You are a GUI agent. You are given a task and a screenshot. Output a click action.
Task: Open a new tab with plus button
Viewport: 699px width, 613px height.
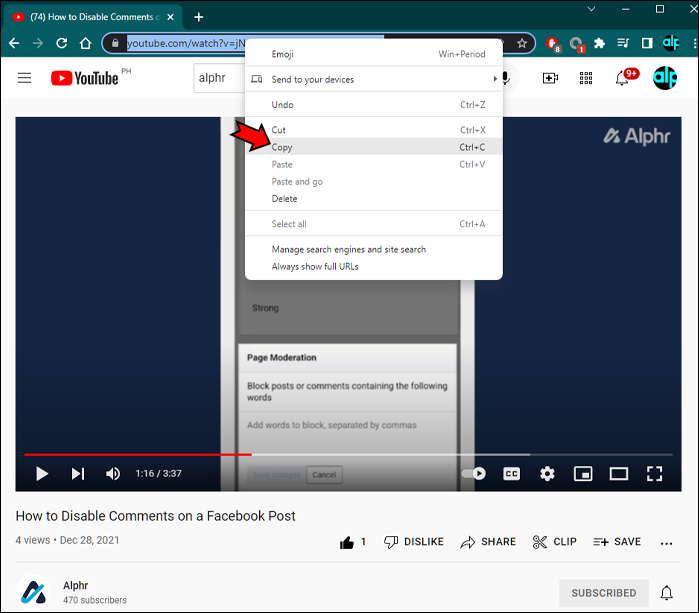point(199,17)
